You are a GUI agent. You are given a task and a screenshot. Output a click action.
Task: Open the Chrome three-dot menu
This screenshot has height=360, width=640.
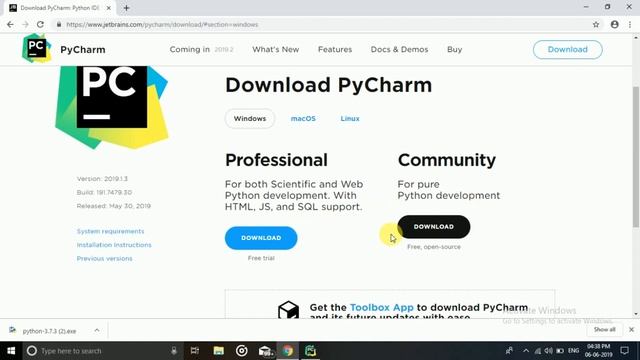coord(630,24)
